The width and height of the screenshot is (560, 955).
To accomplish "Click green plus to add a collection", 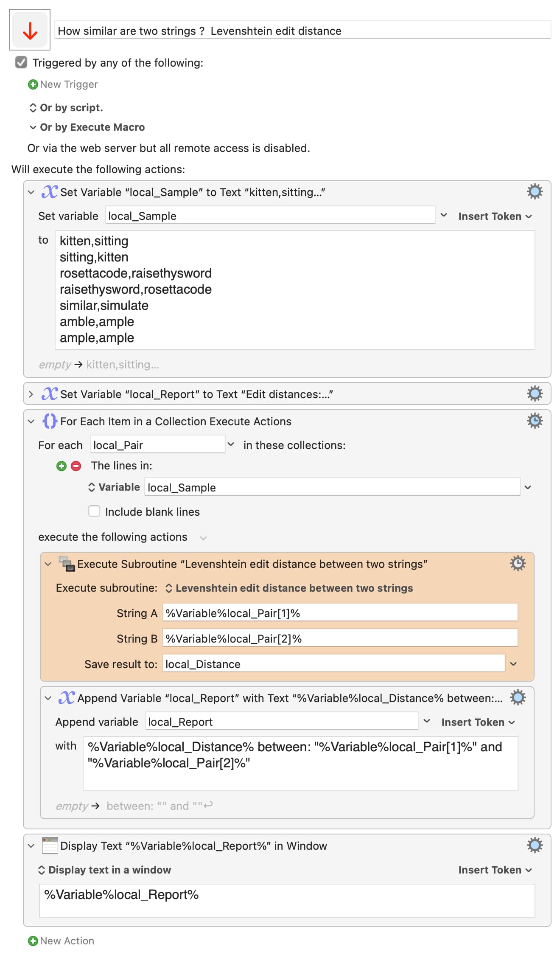I will (x=62, y=466).
